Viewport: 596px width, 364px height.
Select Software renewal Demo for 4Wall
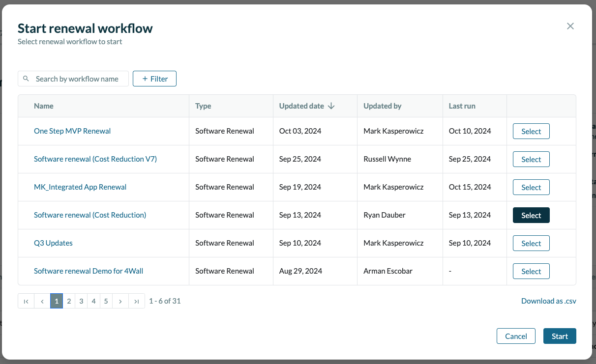coord(531,272)
